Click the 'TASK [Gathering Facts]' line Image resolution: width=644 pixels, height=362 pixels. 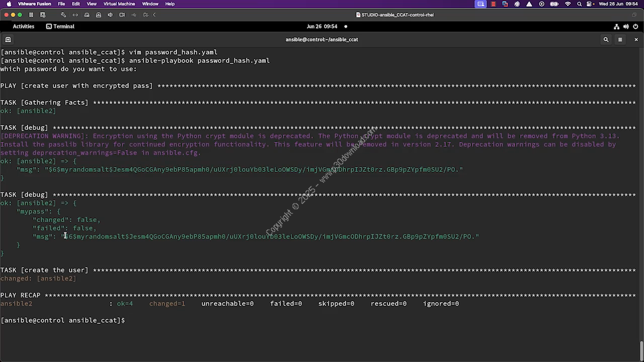318,102
